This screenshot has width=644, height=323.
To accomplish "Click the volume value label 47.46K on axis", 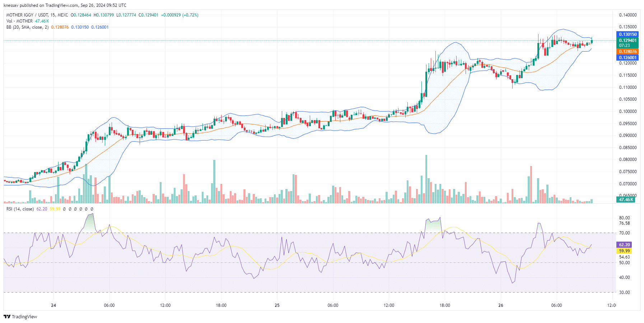I will (x=626, y=200).
